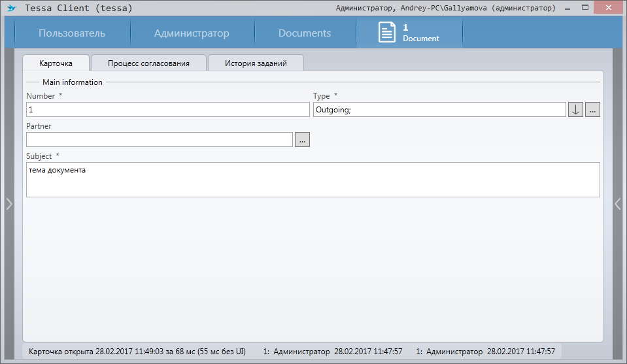Expand the right side panel arrow
This screenshot has width=627, height=364.
618,204
